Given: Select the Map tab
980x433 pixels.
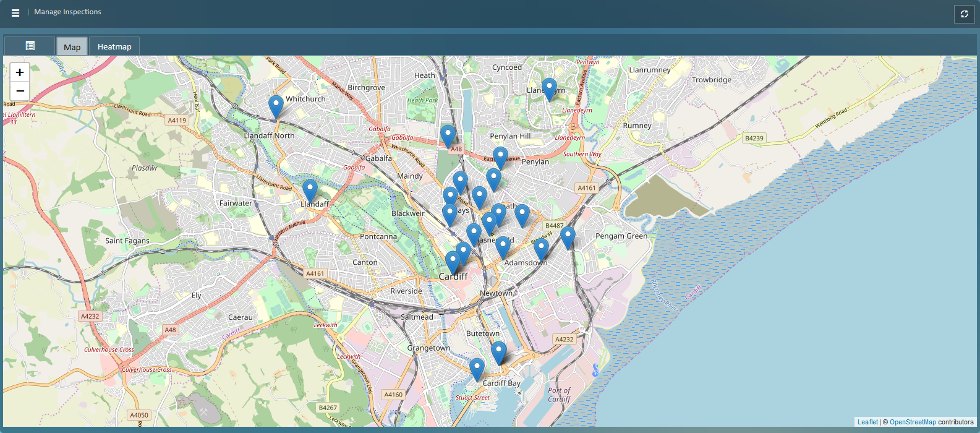Looking at the screenshot, I should click(x=72, y=47).
